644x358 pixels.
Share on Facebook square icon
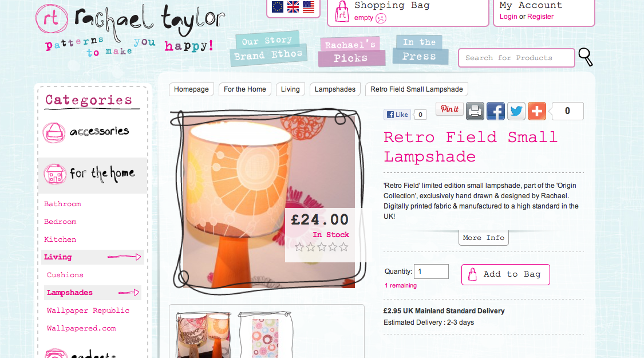coord(495,111)
